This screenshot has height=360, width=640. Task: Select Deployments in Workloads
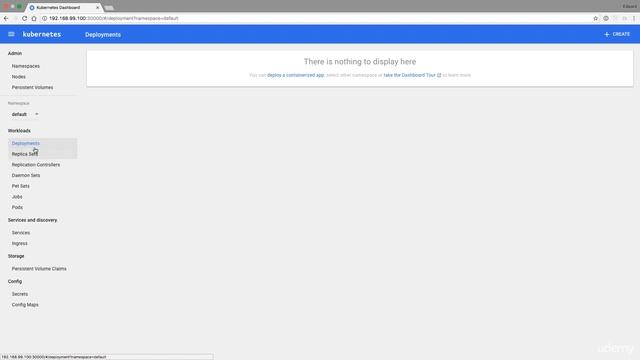coord(26,143)
